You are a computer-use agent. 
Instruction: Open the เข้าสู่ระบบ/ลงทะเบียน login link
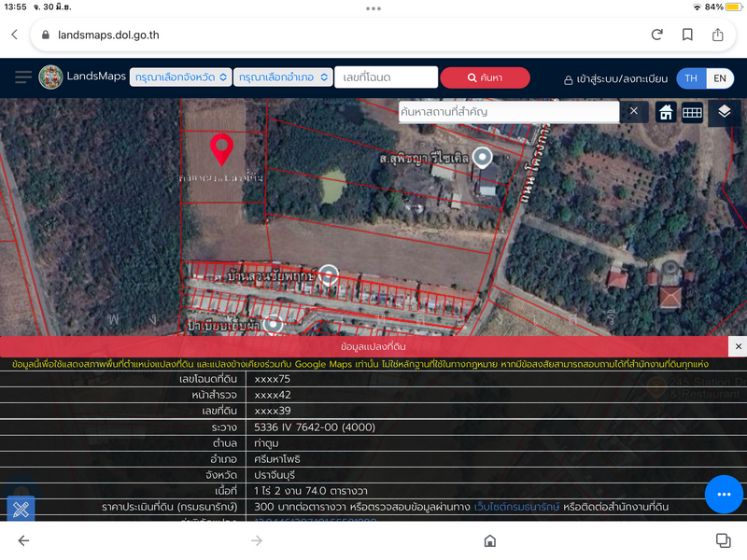(x=616, y=79)
